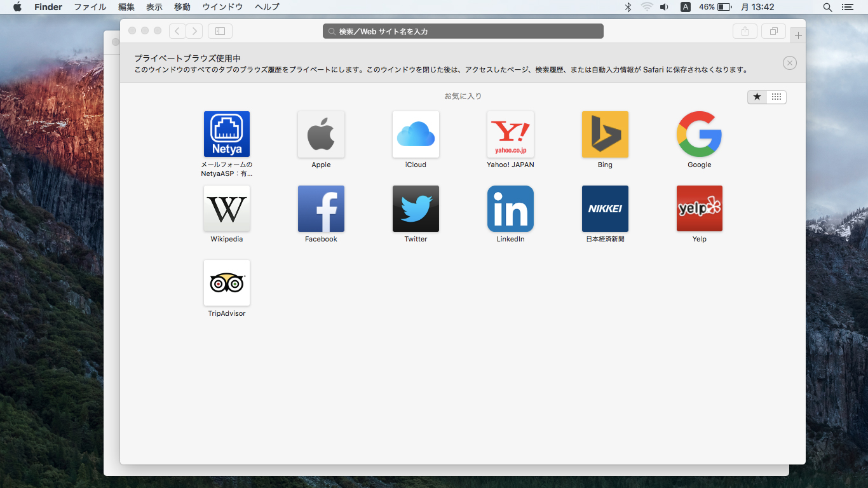Open the Bing favorite tile
868x488 pixels.
pos(605,134)
